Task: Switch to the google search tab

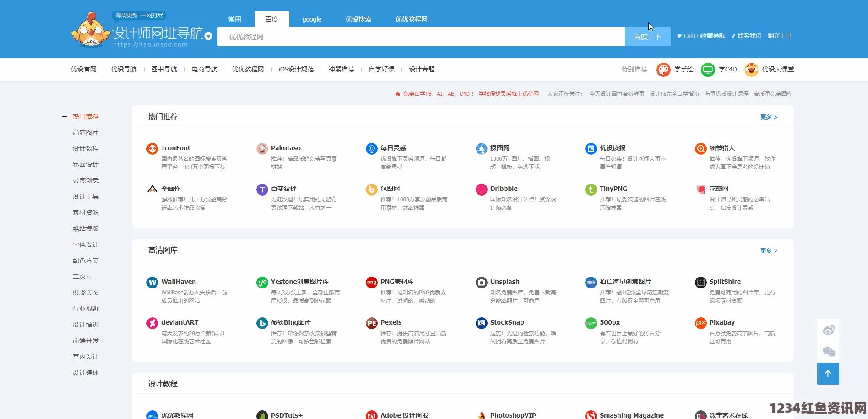Action: 312,19
